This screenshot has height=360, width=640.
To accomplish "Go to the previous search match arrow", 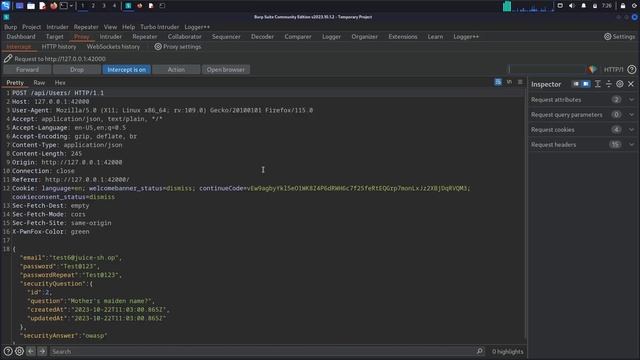I will pyautogui.click(x=31, y=351).
